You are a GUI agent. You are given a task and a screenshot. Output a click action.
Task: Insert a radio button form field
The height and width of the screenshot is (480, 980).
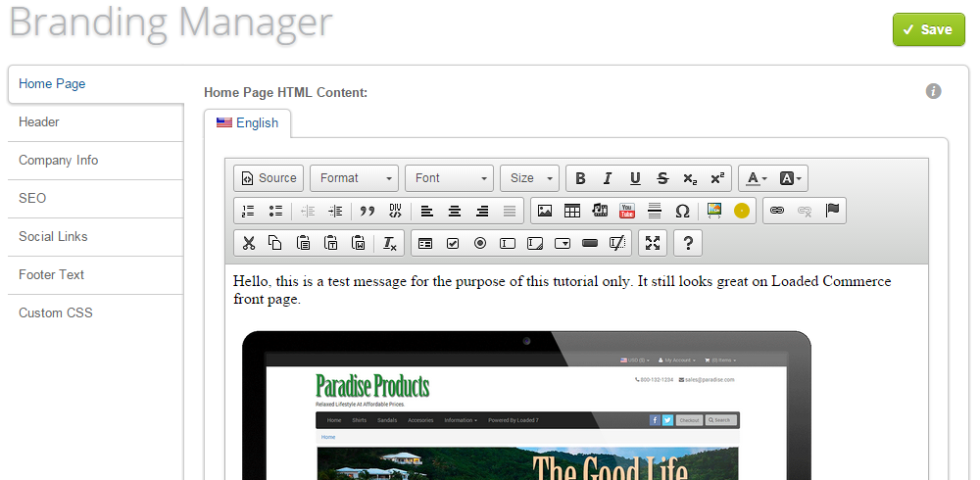pos(480,244)
